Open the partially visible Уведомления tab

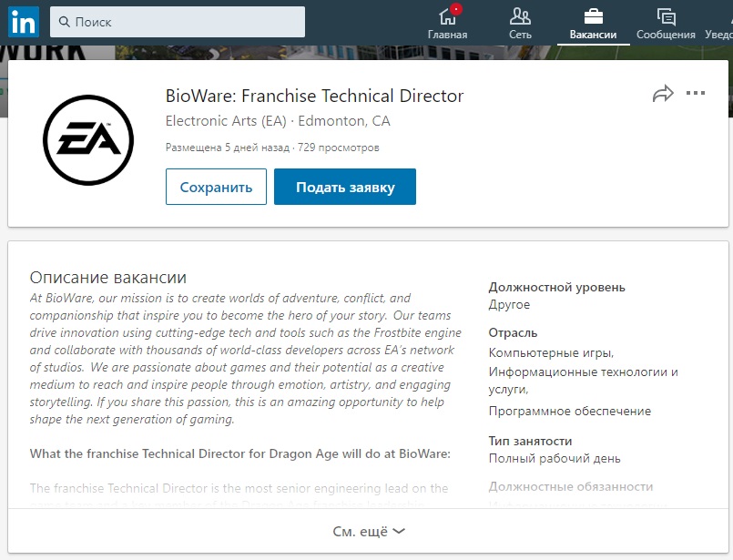click(719, 23)
